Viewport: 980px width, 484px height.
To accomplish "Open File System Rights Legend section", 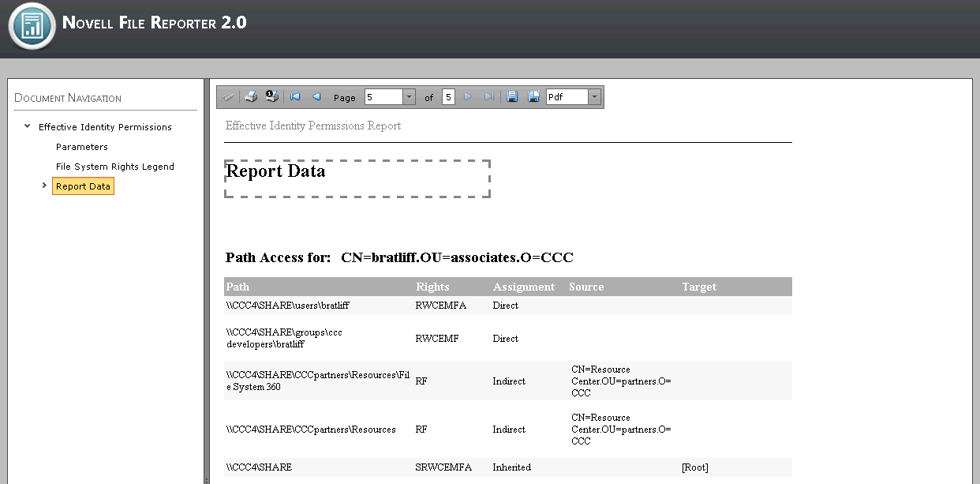I will click(115, 167).
